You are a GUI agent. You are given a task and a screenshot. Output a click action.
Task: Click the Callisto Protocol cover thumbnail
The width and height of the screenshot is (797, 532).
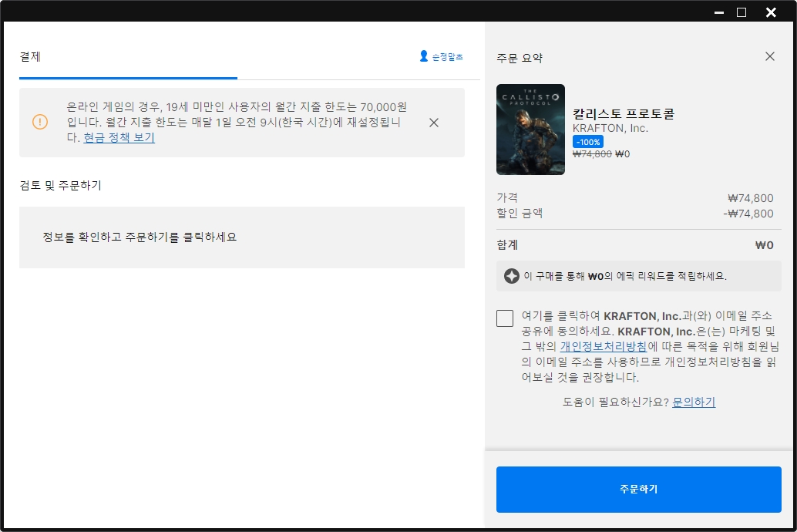click(530, 130)
